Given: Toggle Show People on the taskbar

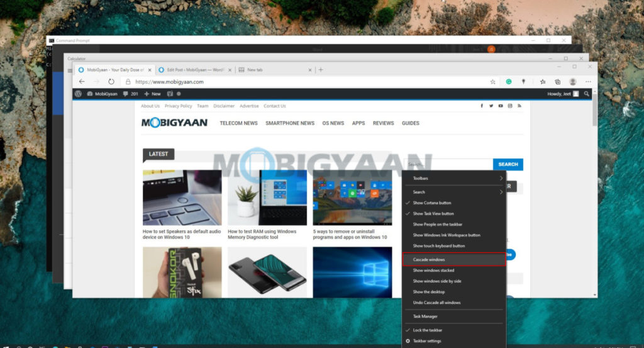Looking at the screenshot, I should [x=454, y=224].
